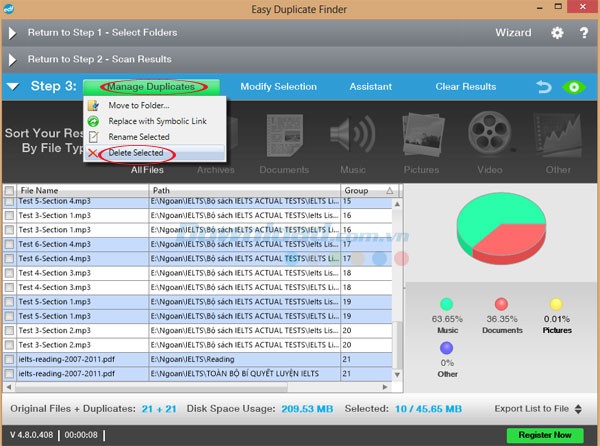Click the Clear Results button

point(465,87)
